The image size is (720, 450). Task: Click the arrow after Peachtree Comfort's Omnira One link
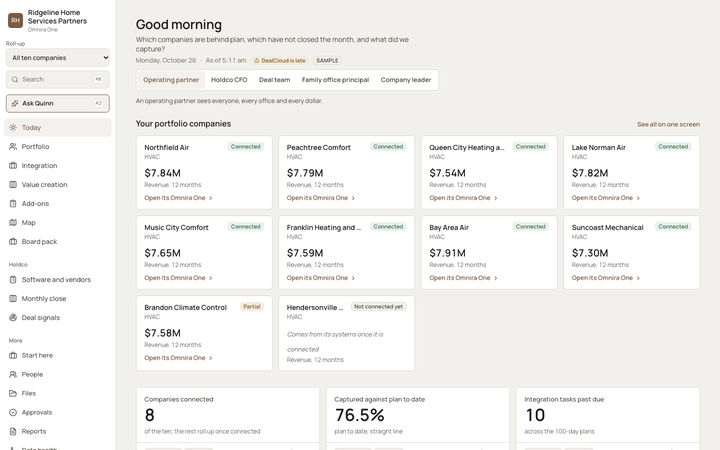tap(353, 198)
